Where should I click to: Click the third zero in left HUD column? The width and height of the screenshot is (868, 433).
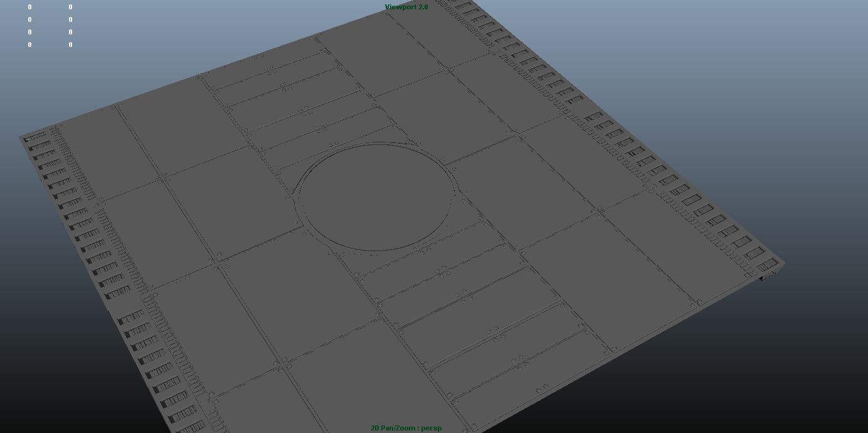click(29, 32)
